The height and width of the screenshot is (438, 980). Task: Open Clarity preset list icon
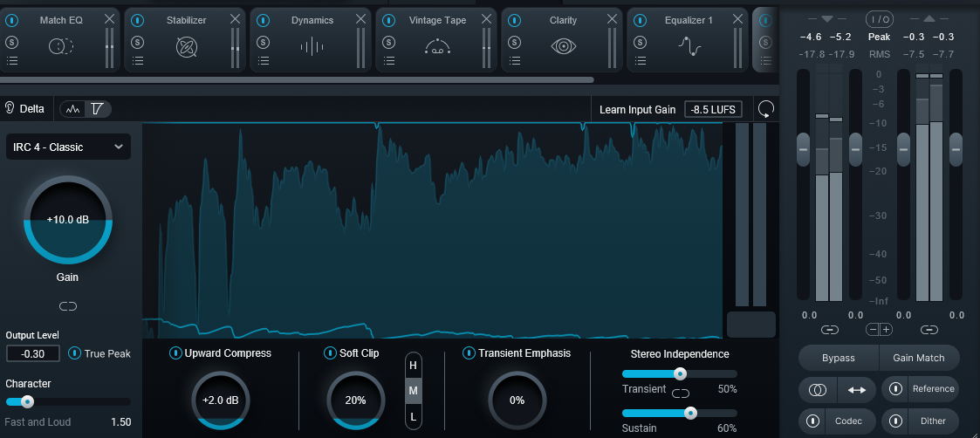[514, 60]
